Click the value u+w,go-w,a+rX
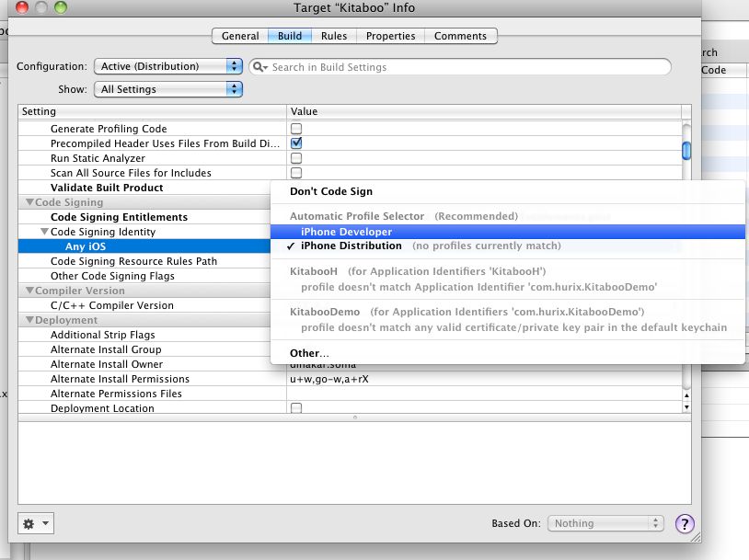The height and width of the screenshot is (560, 749). click(x=329, y=379)
